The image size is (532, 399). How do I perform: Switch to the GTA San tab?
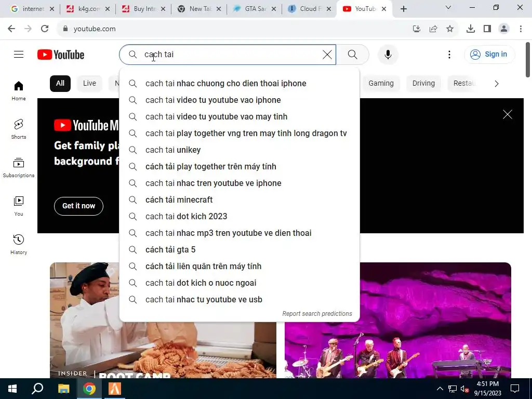coord(255,9)
